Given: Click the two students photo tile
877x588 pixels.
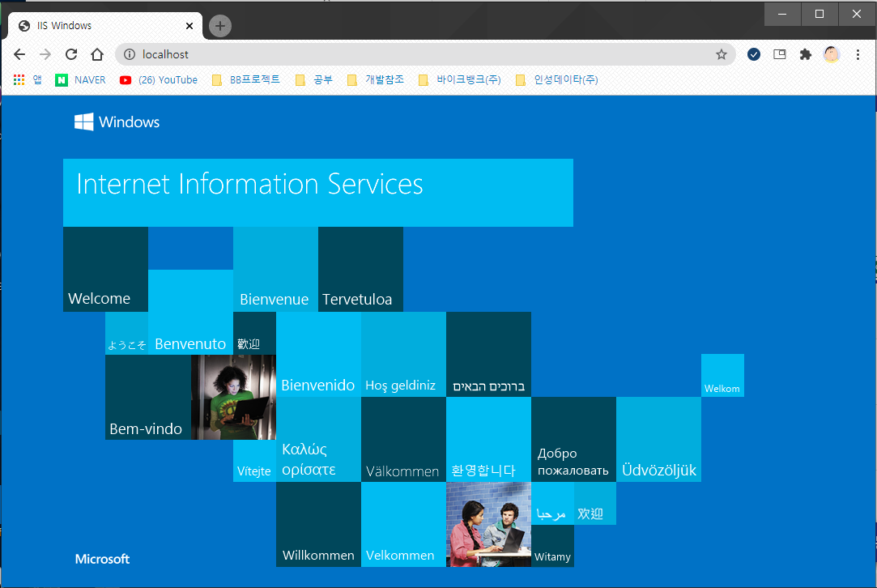Looking at the screenshot, I should tap(489, 524).
